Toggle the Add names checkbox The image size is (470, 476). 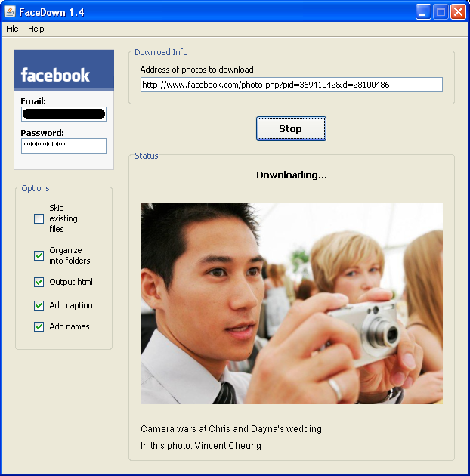tap(39, 326)
